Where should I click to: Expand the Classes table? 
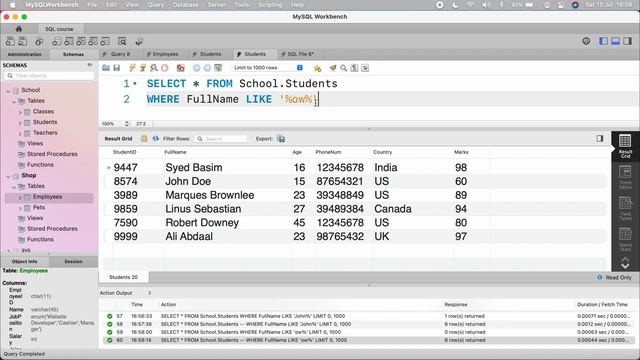[x=20, y=112]
